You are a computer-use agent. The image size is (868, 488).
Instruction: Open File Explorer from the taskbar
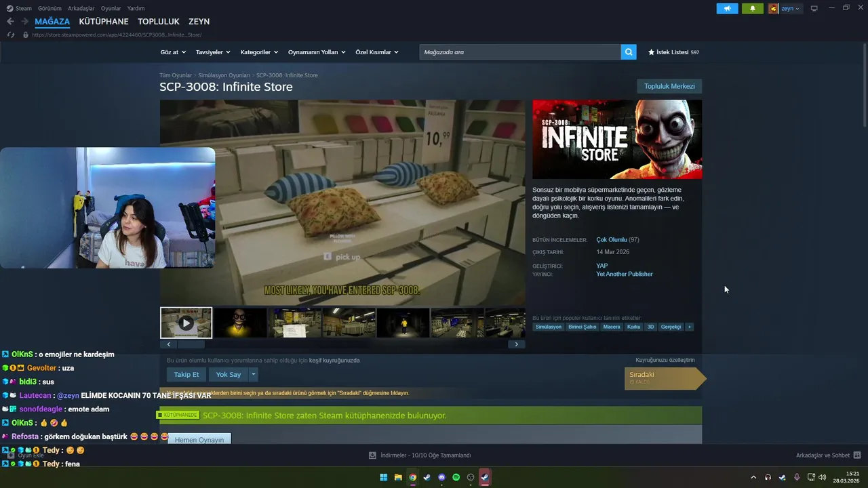pyautogui.click(x=398, y=477)
